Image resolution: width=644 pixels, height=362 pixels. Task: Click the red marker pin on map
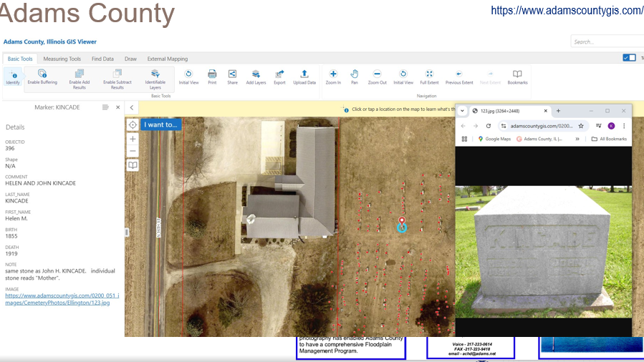pos(402,221)
